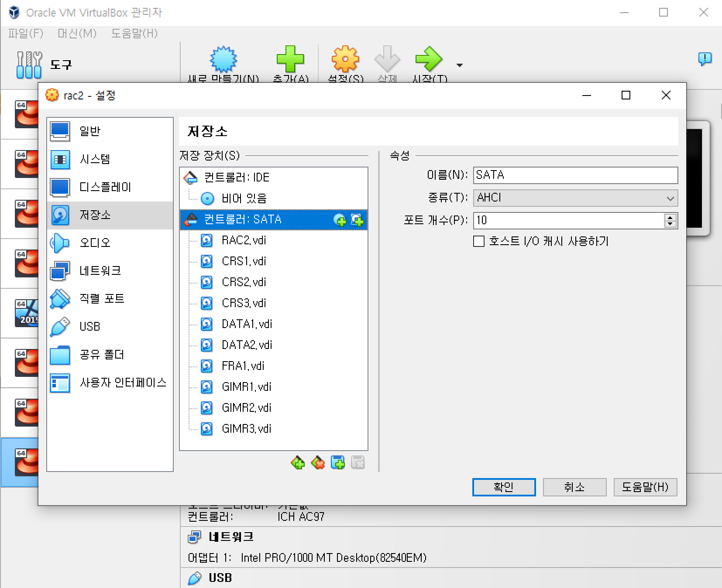Open the 일반 (General) settings category
This screenshot has height=588, width=722.
(x=110, y=131)
